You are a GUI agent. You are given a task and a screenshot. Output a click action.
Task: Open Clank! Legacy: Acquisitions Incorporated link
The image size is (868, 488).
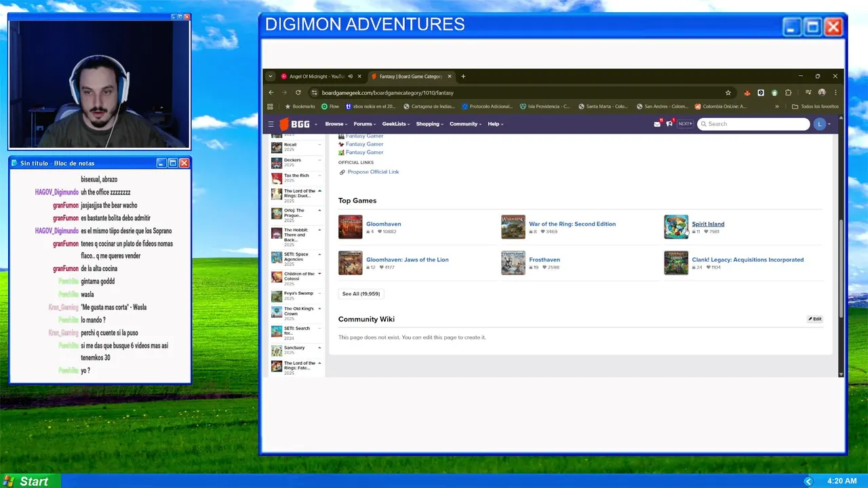click(747, 260)
